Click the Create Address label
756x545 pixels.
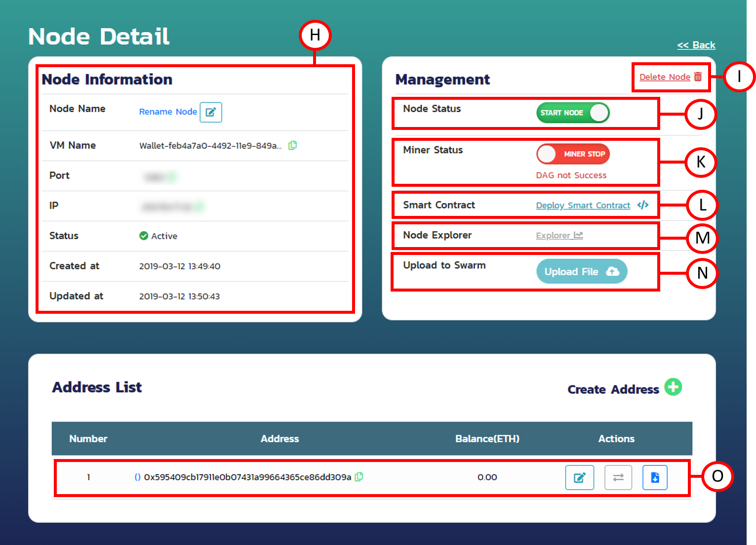click(x=613, y=389)
